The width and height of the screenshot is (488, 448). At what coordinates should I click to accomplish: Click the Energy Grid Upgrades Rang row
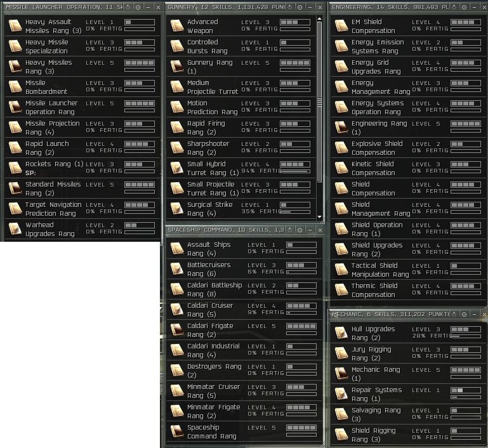click(409, 67)
